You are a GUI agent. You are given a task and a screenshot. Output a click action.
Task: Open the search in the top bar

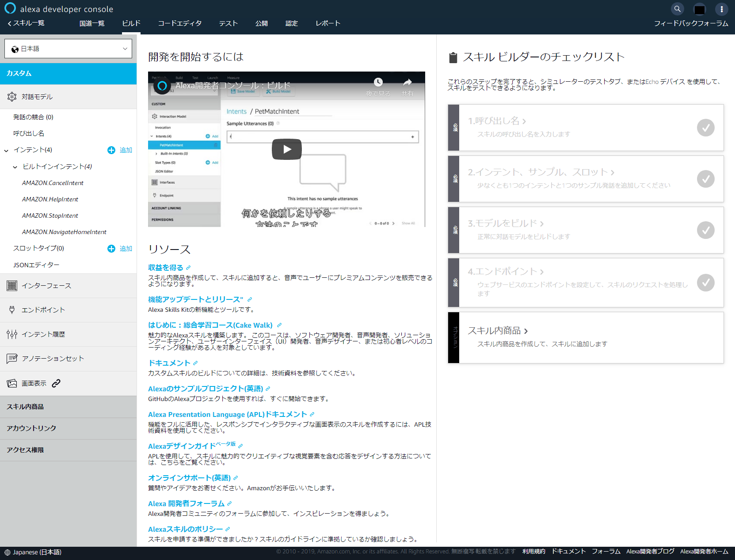click(678, 8)
